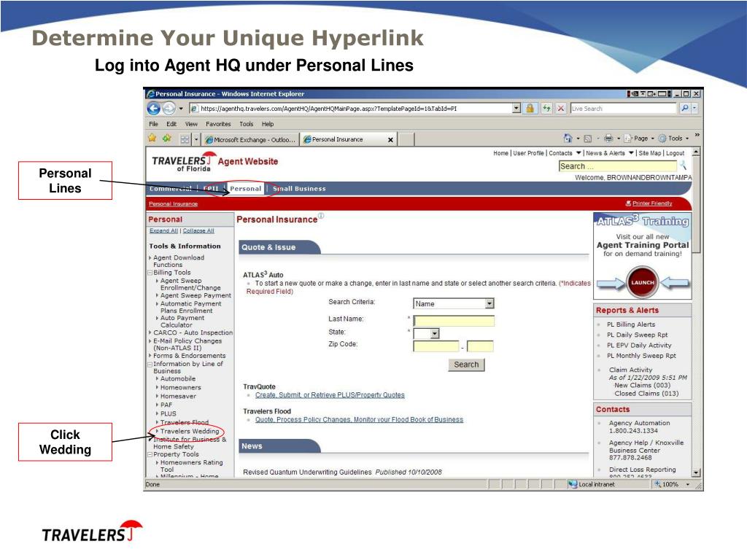Viewport: 747px width, 560px height.
Task: Click the Live Search magnifier icon
Action: pos(684,109)
